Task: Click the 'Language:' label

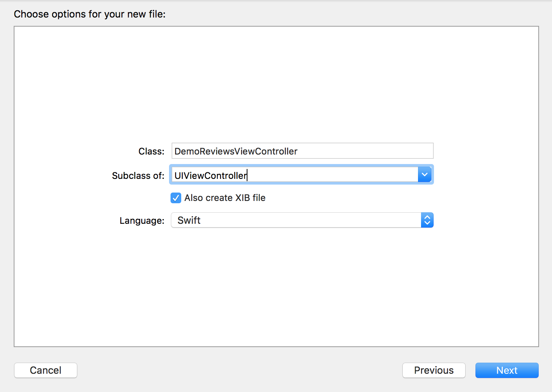Action: pyautogui.click(x=142, y=221)
